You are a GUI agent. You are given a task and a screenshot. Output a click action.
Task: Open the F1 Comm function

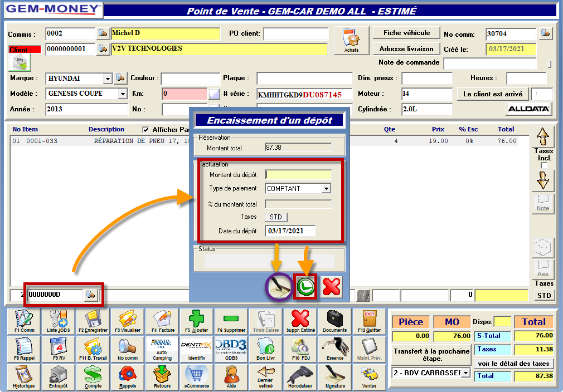[24, 321]
